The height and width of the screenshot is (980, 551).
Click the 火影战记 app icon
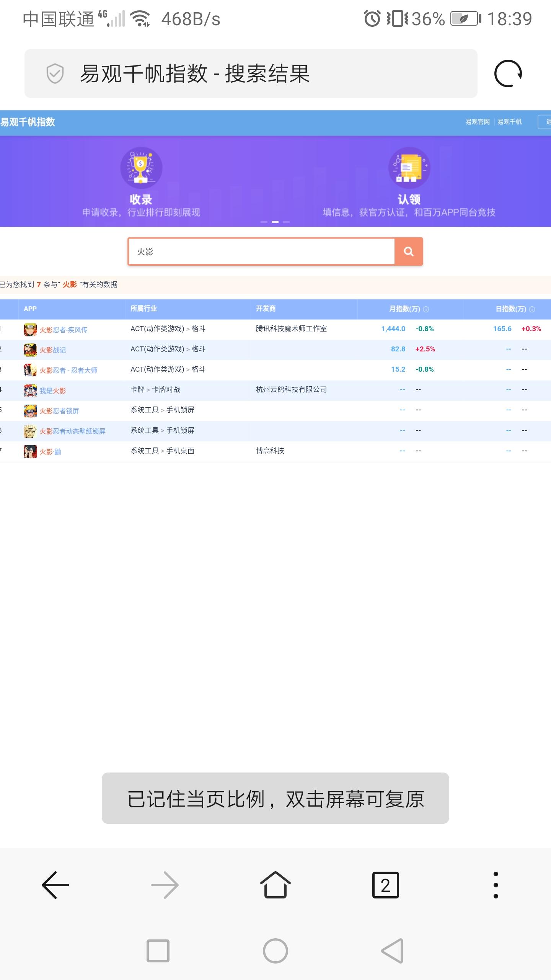click(x=30, y=350)
